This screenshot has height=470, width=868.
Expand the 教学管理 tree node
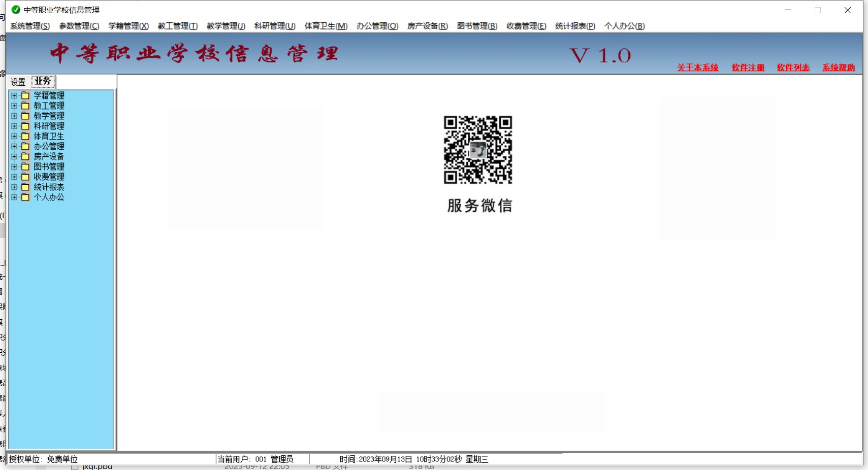[x=14, y=116]
